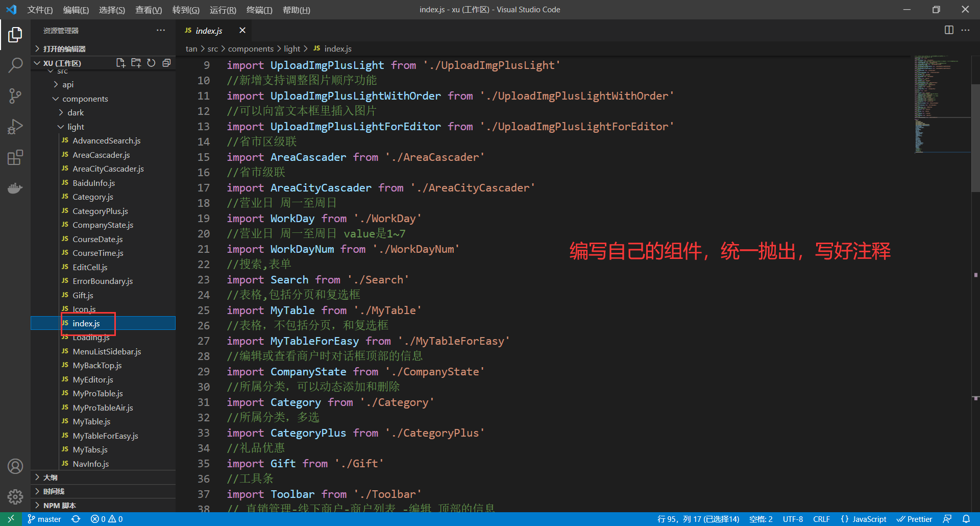Click the Prettier status bar item
980x526 pixels.
pyautogui.click(x=914, y=519)
